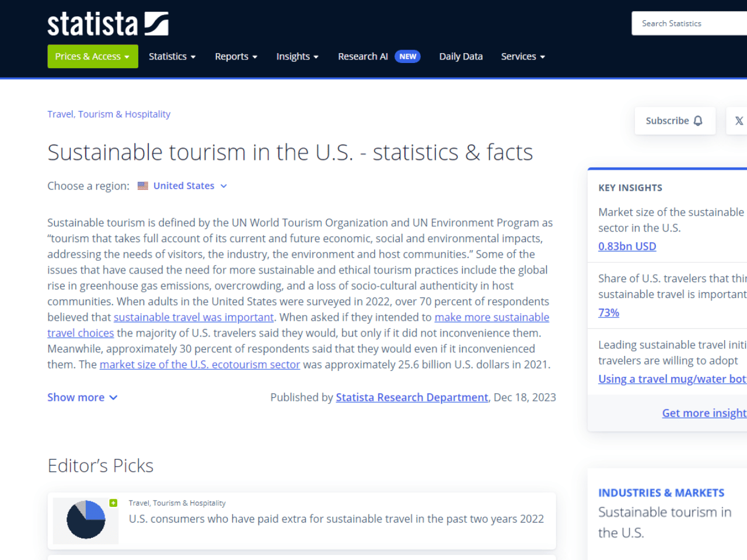Open 'Using a travel mug/water bottle' link

pos(672,379)
